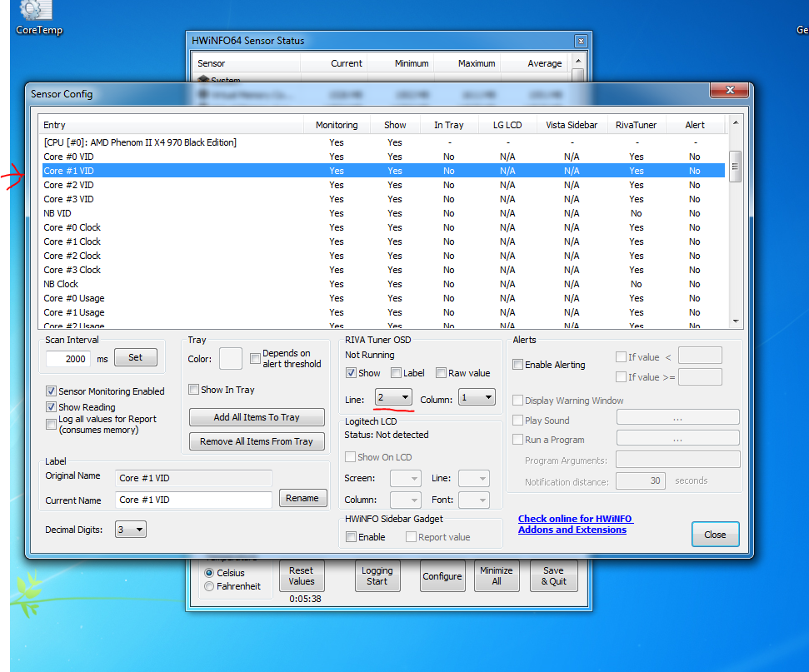The height and width of the screenshot is (672, 809).
Task: Close the Sensor Config dialog button
Action: [715, 535]
